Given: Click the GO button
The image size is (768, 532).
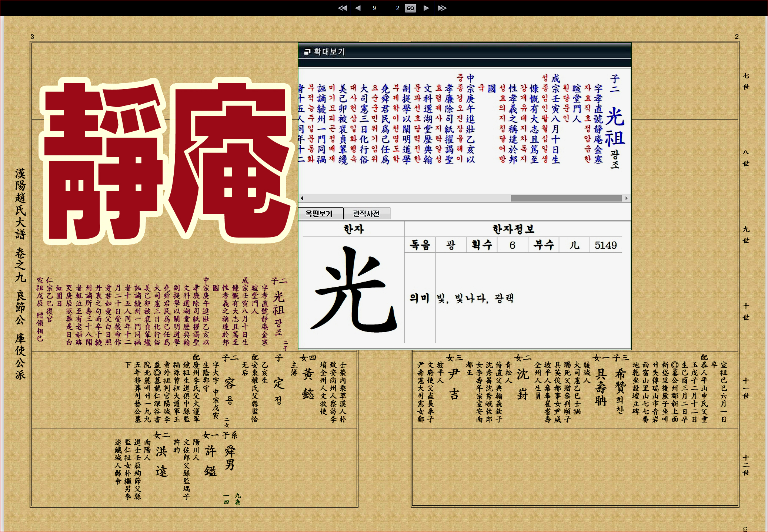Looking at the screenshot, I should pyautogui.click(x=410, y=8).
